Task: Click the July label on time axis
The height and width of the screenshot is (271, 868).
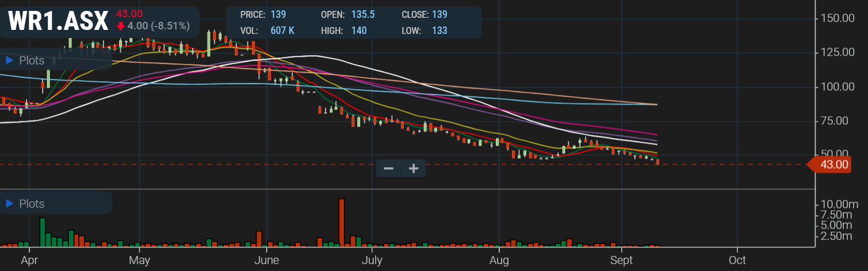Action: point(372,260)
